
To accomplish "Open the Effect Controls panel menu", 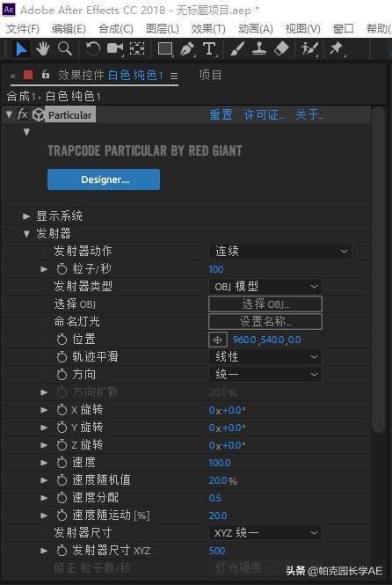I will 174,77.
